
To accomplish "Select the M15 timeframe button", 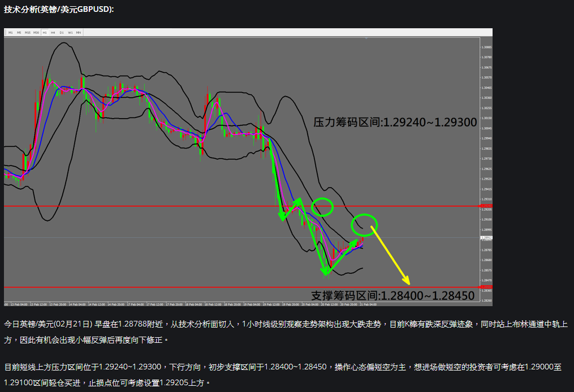I will (28, 33).
